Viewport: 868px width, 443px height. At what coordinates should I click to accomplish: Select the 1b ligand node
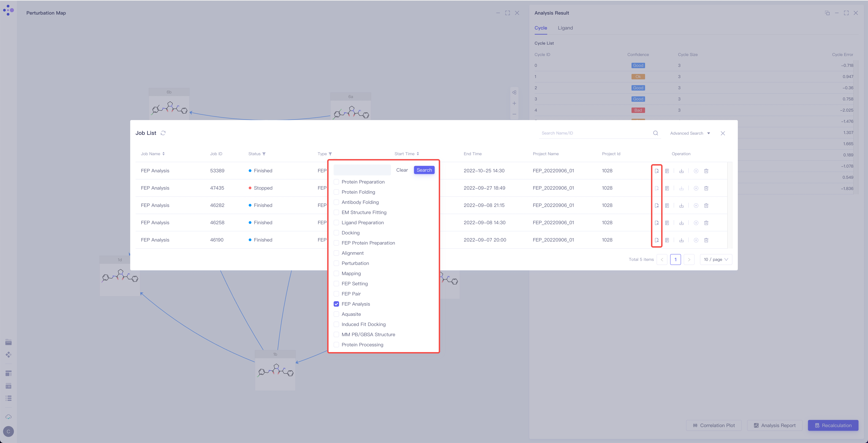[x=275, y=370]
